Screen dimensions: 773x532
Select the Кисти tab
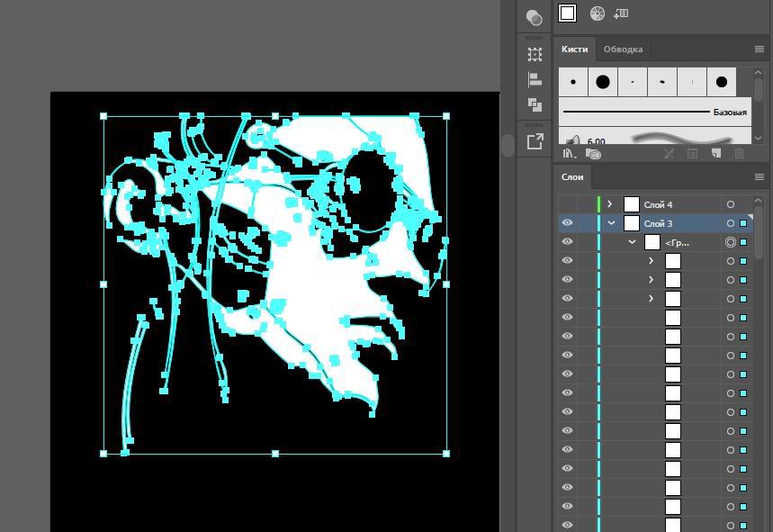point(574,50)
